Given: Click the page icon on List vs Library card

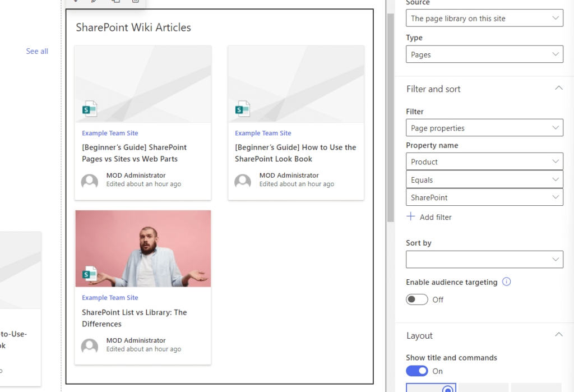Looking at the screenshot, I should pyautogui.click(x=90, y=274).
